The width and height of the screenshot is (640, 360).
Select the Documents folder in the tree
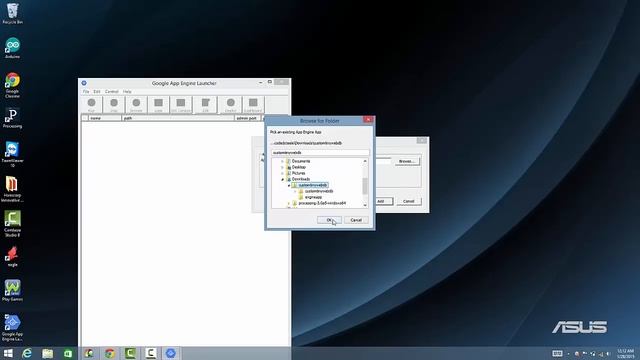click(301, 161)
